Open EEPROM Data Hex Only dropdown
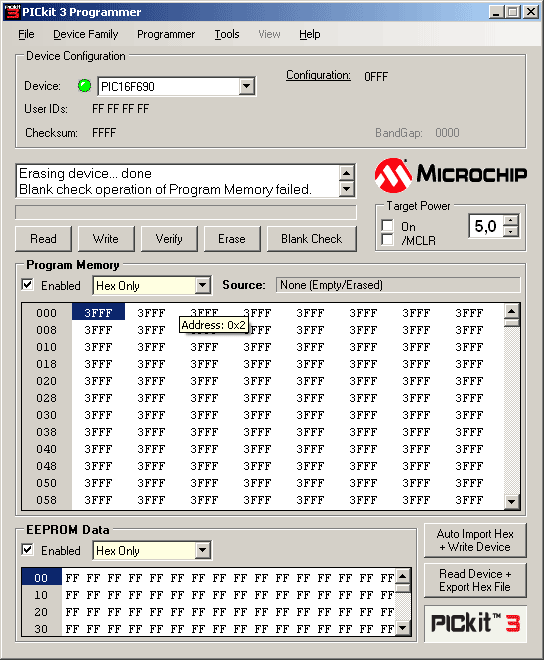Image resolution: width=544 pixels, height=660 pixels. click(203, 550)
